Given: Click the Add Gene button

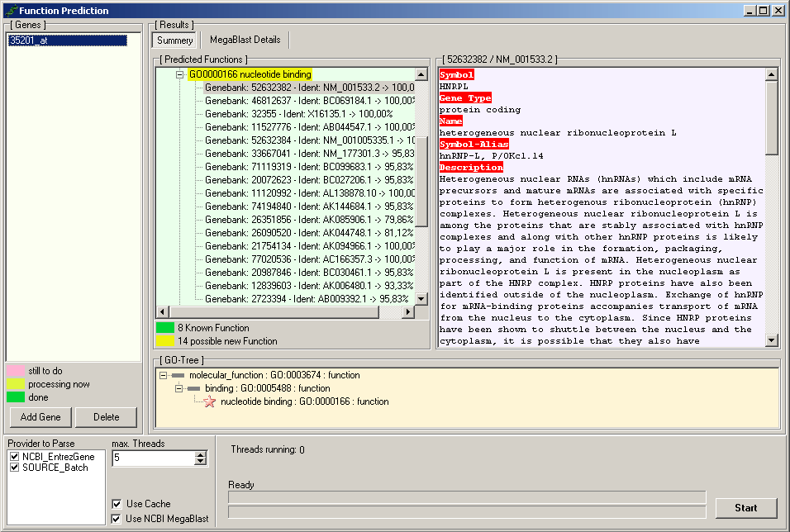Looking at the screenshot, I should coord(40,417).
